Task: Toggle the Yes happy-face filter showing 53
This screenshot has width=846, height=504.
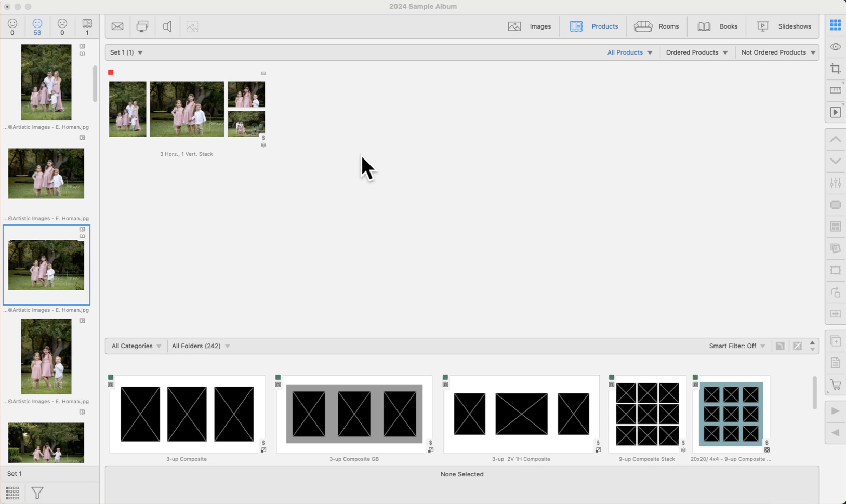Action: click(x=37, y=27)
